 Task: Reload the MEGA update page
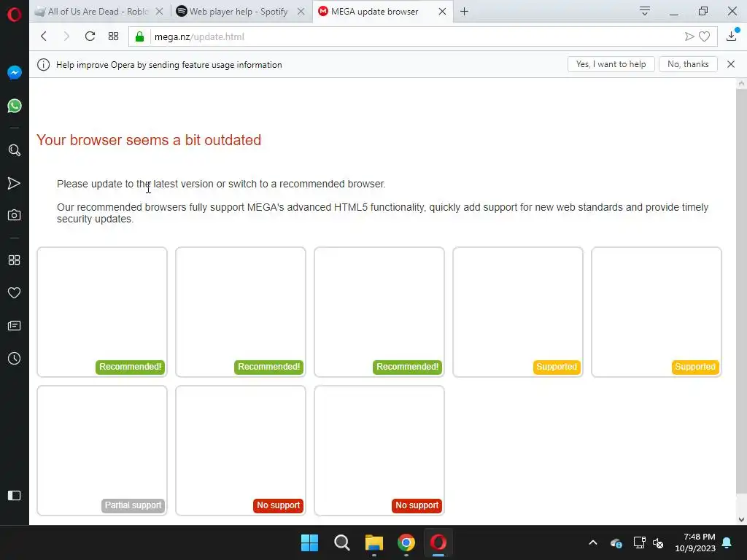(90, 36)
